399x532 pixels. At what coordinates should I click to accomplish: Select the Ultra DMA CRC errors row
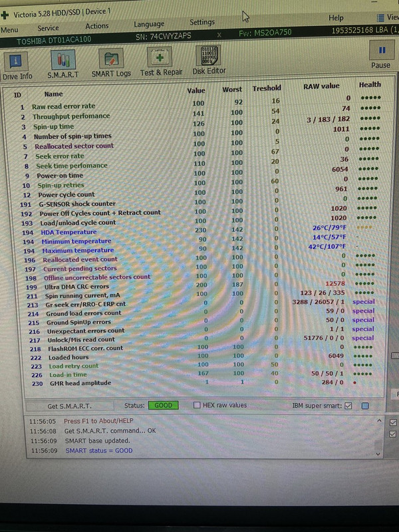pyautogui.click(x=200, y=285)
